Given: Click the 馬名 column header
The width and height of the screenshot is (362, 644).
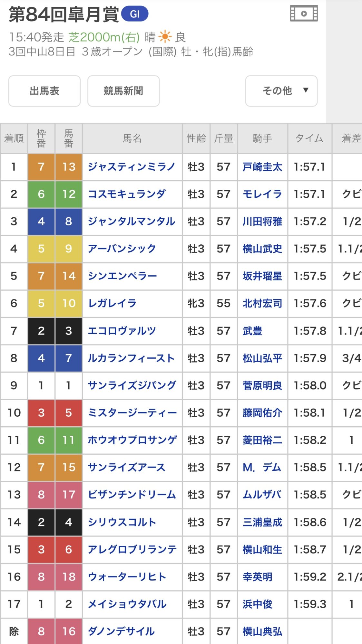Looking at the screenshot, I should tap(132, 138).
